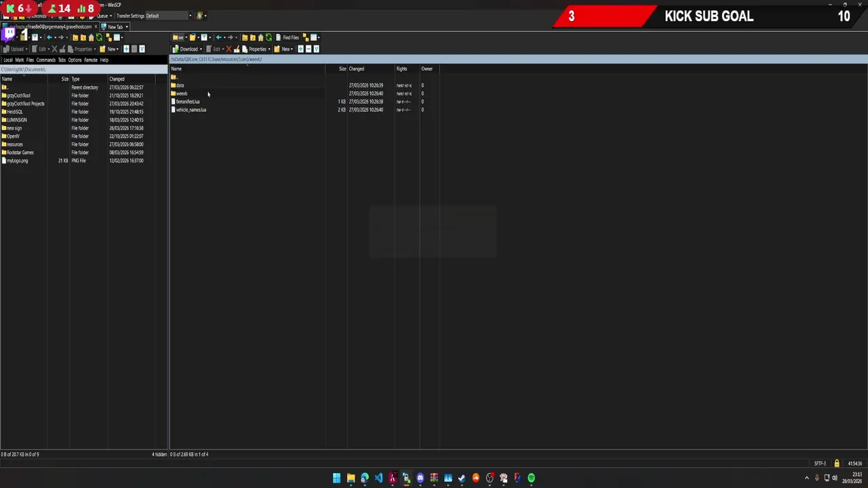
Task: Select files with remote plus icon
Action: tap(300, 49)
